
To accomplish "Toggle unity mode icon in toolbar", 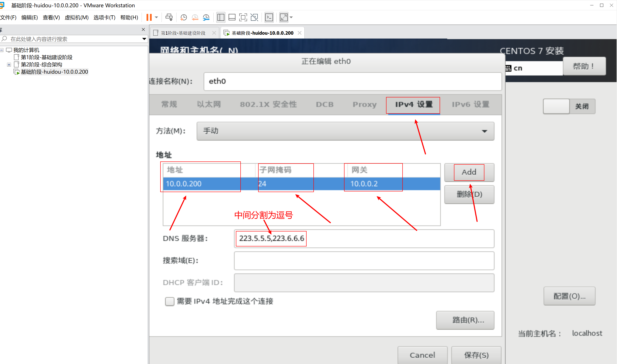I will (254, 17).
